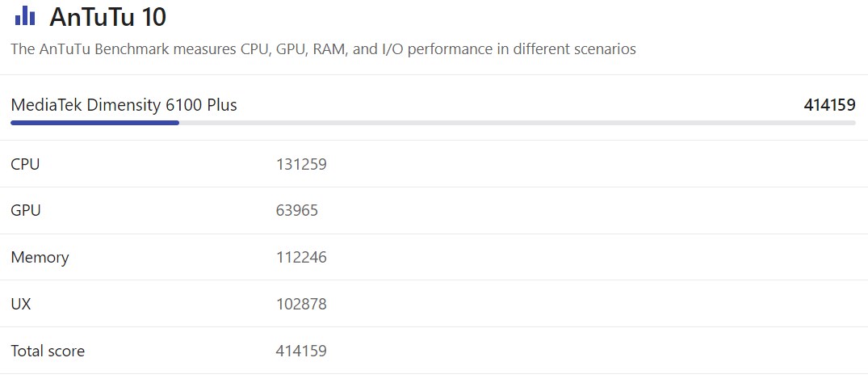This screenshot has height=383, width=868.
Task: Click the blue bar chart icon
Action: coord(24,15)
